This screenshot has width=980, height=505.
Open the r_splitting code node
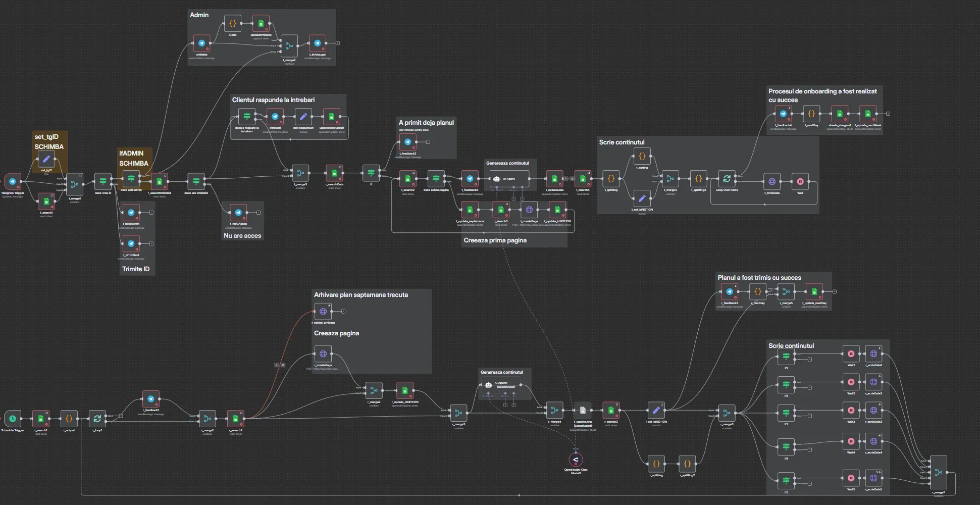656,464
